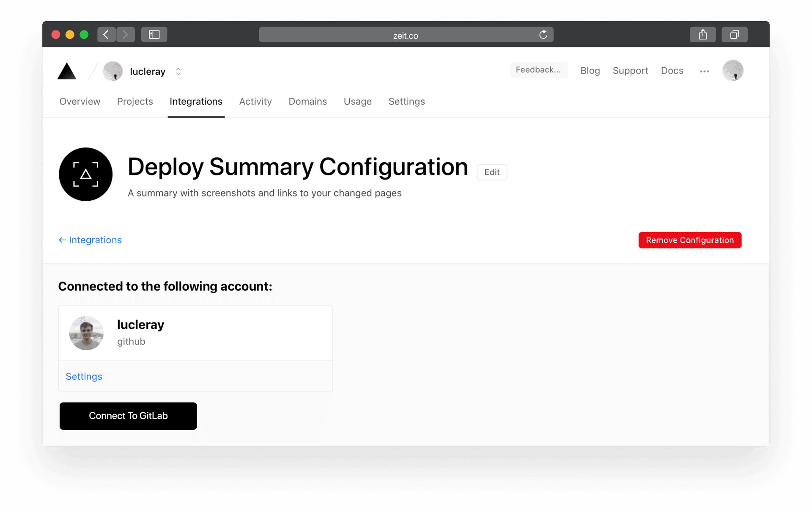Open the tab overview icon
Image resolution: width=812 pixels, height=510 pixels.
735,35
